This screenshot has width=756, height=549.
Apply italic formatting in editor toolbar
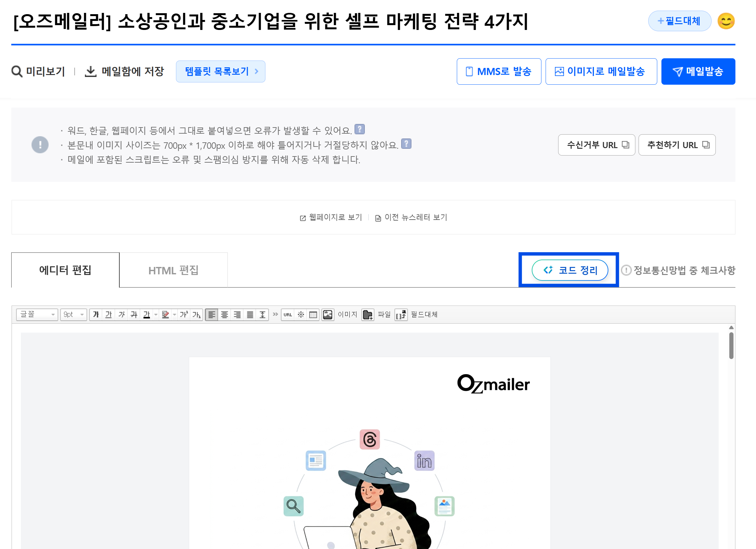click(121, 314)
